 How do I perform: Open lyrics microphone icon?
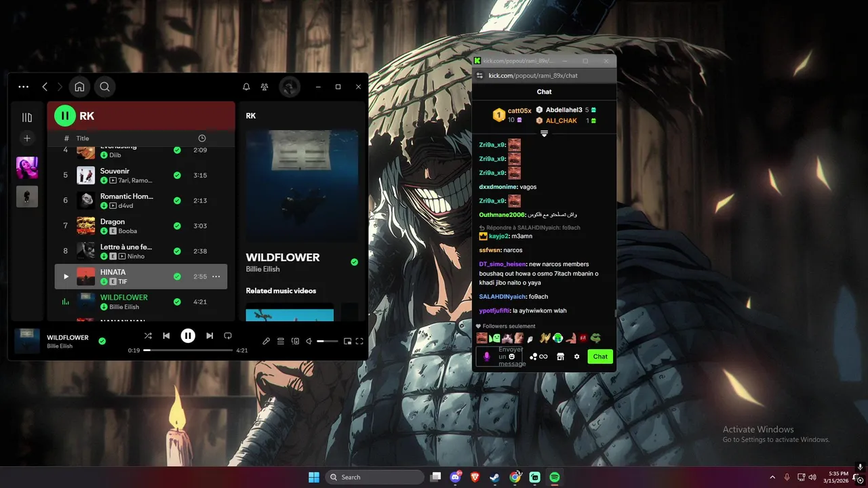coord(267,341)
